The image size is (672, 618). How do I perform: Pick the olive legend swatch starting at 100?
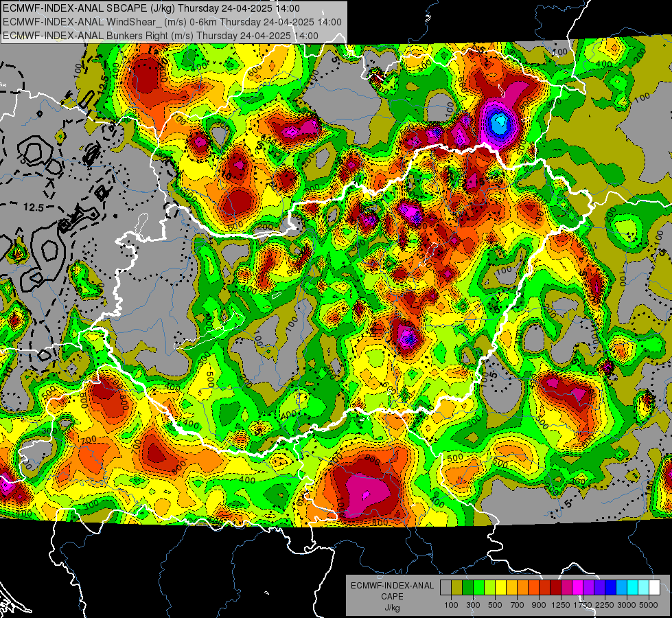tap(457, 588)
